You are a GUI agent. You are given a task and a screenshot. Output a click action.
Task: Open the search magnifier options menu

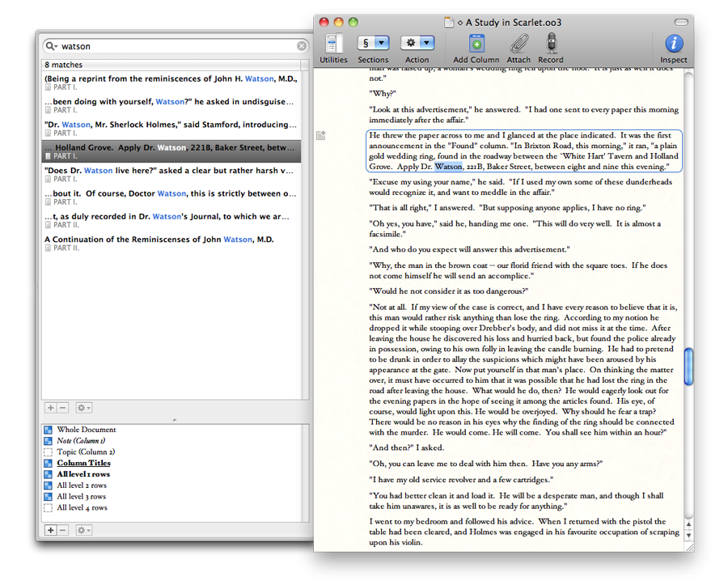pyautogui.click(x=51, y=46)
